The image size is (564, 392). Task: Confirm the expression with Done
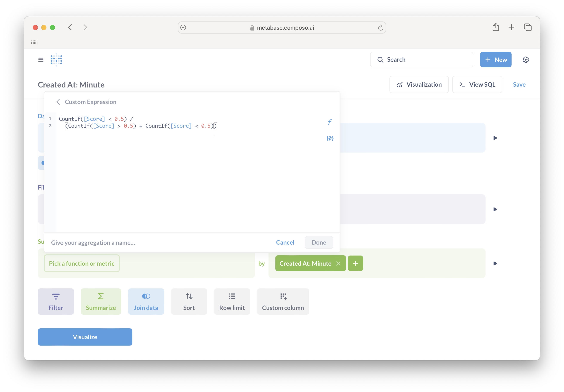click(319, 242)
